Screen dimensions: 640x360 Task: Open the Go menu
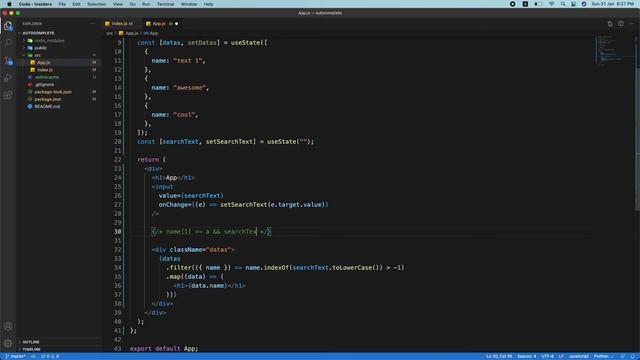[133, 4]
